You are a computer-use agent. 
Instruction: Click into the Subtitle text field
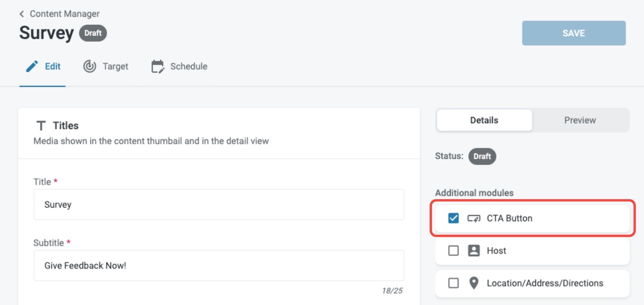coord(219,266)
